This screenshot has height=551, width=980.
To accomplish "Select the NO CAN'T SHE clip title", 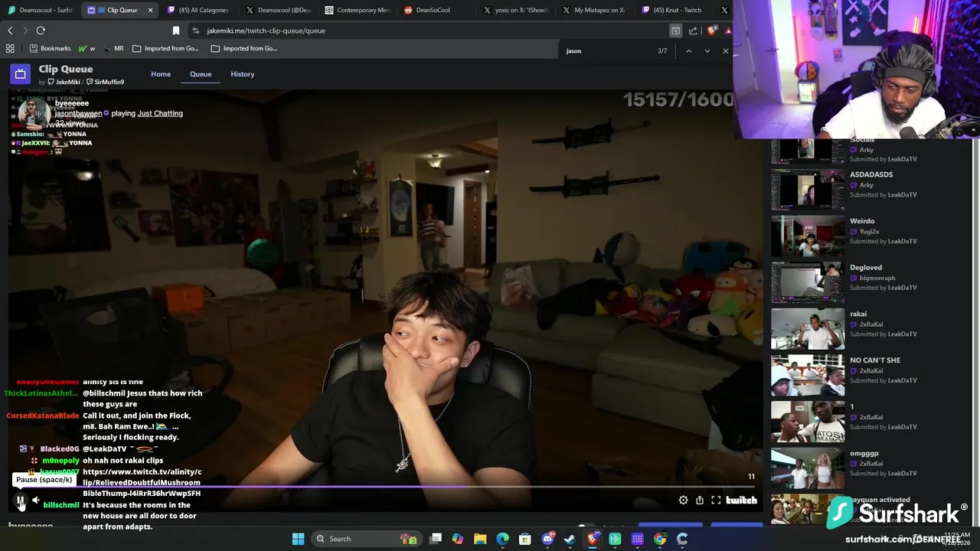I will (875, 360).
